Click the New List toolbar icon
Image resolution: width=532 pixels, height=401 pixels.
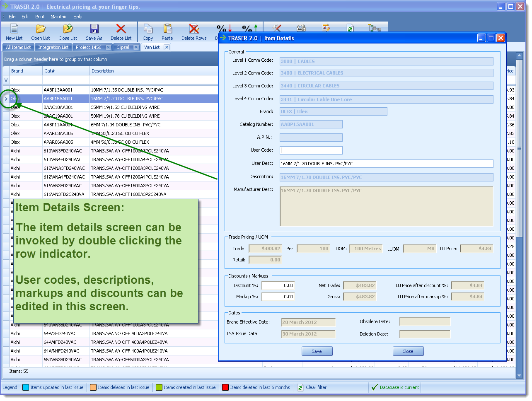coord(14,29)
